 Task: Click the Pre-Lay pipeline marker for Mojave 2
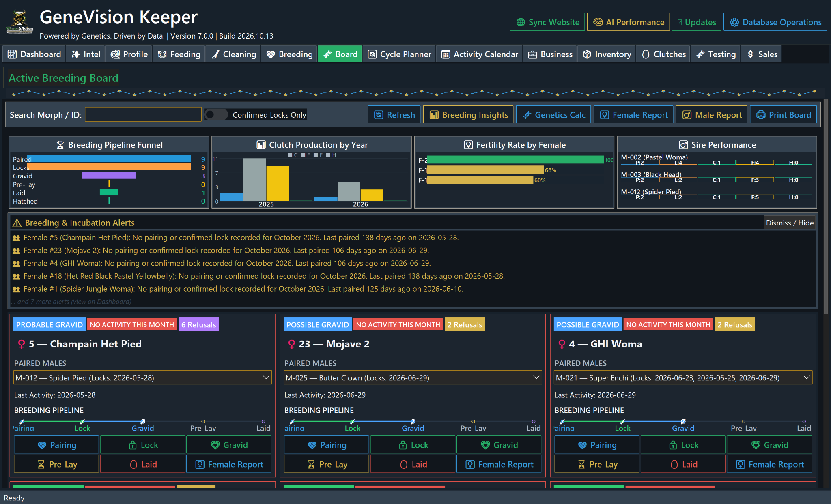click(x=473, y=422)
